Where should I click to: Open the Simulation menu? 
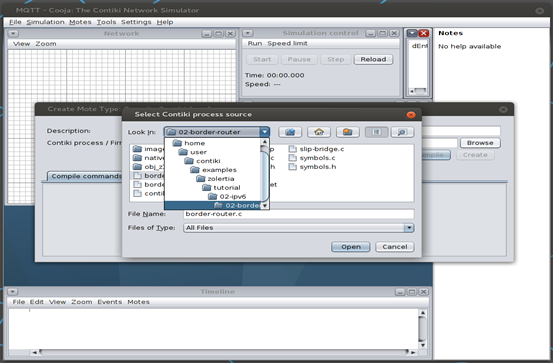coord(45,22)
